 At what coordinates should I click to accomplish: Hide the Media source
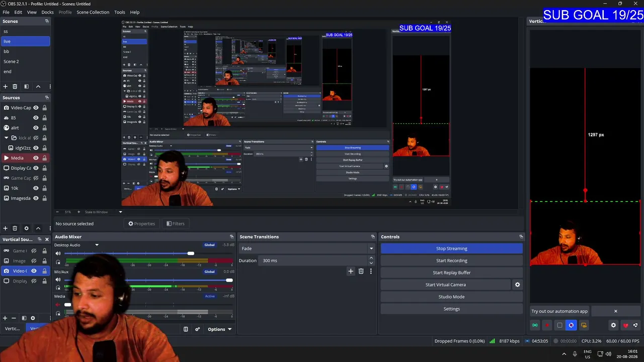36,158
